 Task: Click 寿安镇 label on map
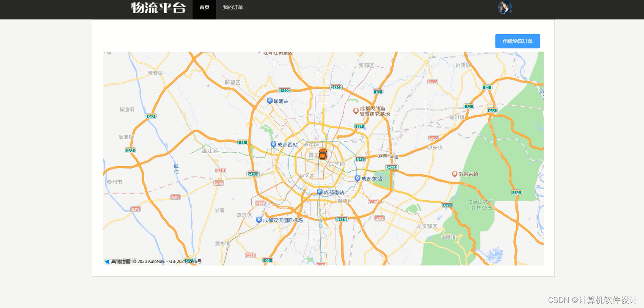[x=155, y=73]
